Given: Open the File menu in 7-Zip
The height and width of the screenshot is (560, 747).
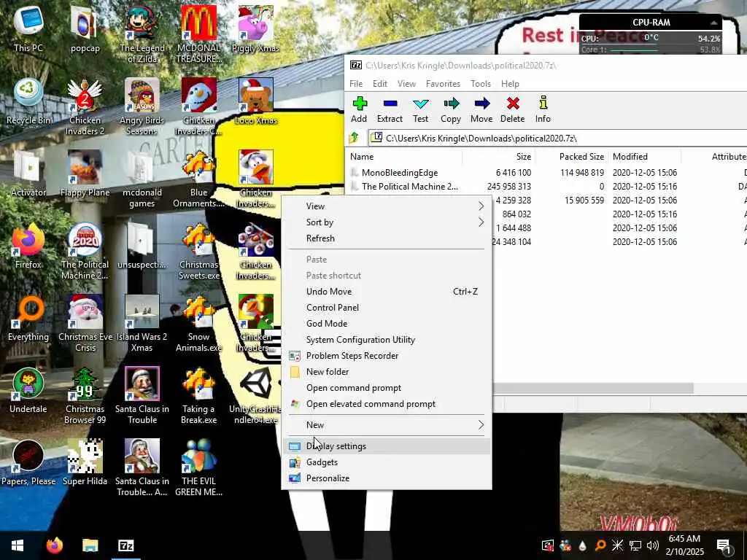Looking at the screenshot, I should [x=356, y=84].
